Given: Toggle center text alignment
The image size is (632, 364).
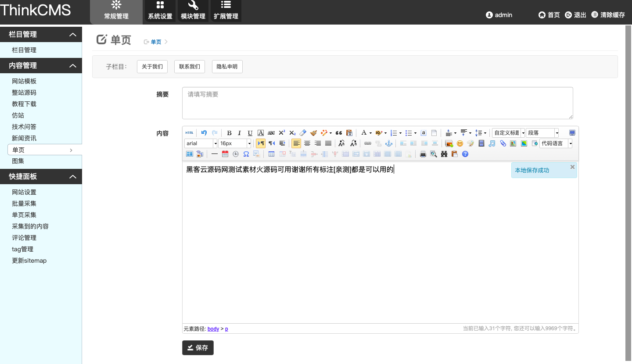Looking at the screenshot, I should point(307,143).
